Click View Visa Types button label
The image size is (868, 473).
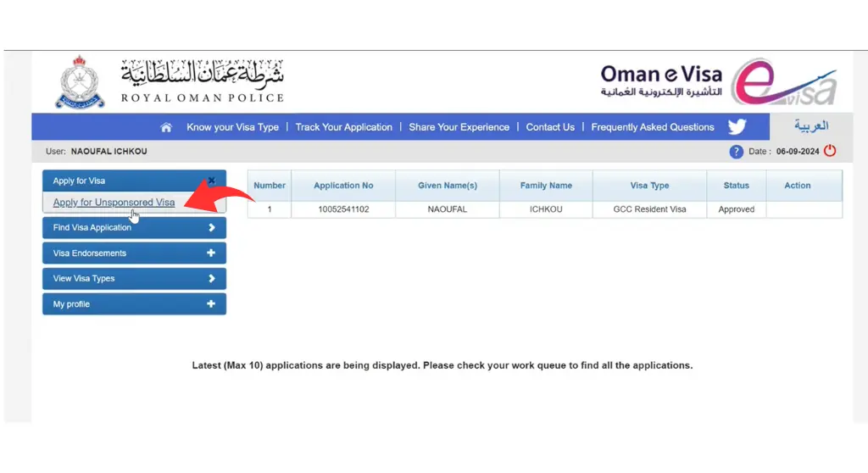(x=84, y=279)
